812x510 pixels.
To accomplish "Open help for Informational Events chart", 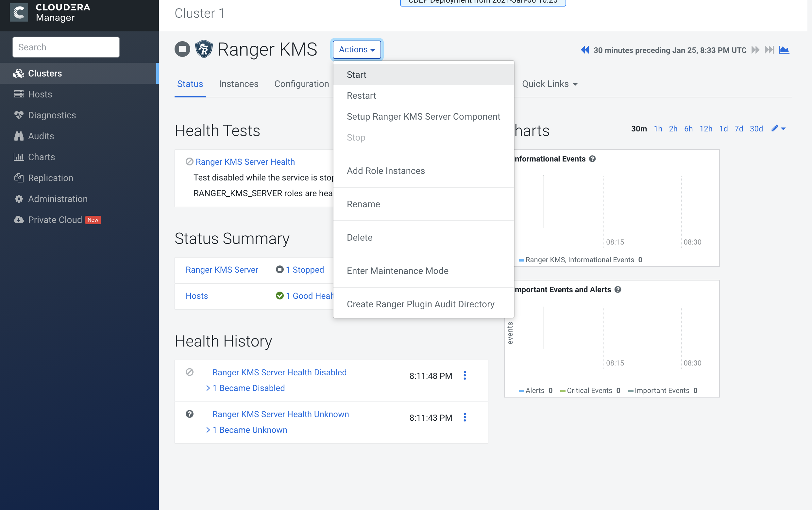I will point(592,159).
